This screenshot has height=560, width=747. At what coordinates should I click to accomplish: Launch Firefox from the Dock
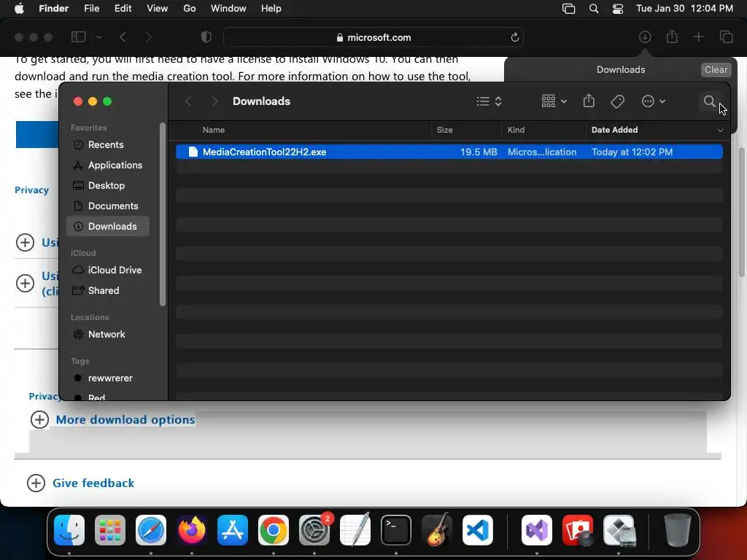(192, 529)
